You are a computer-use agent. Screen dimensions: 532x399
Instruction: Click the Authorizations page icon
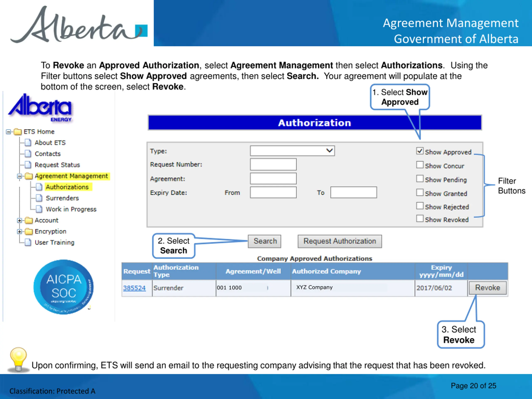39,187
